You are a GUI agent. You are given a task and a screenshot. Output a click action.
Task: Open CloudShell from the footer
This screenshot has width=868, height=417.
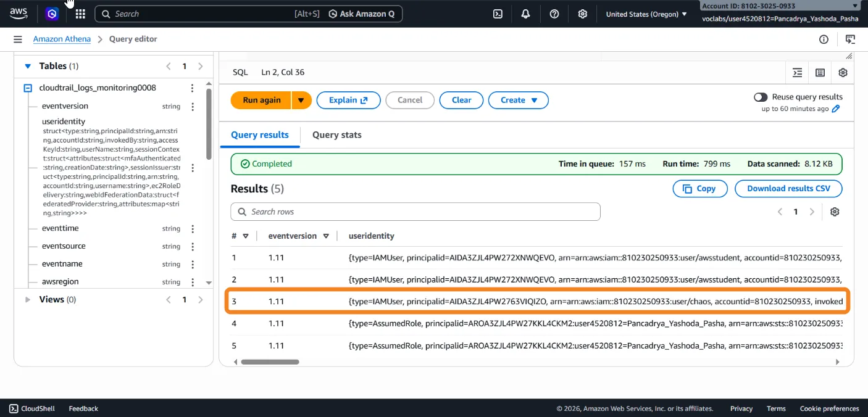pos(32,408)
